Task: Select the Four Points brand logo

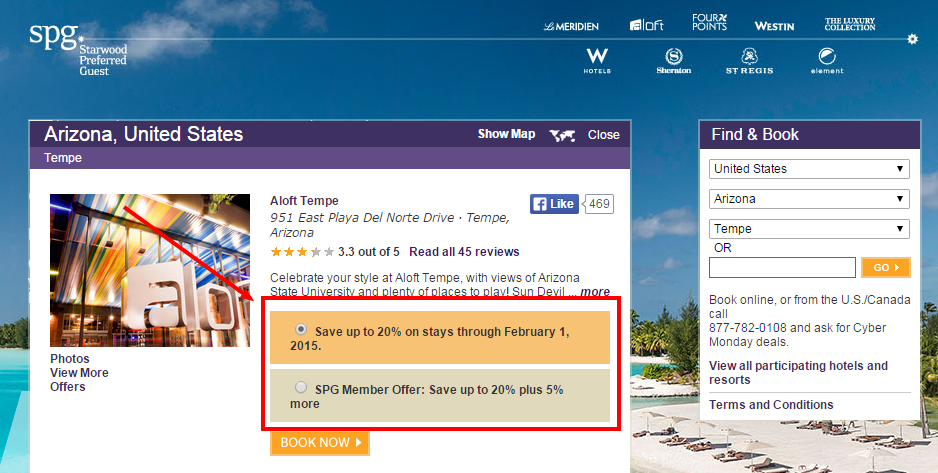Action: tap(709, 22)
